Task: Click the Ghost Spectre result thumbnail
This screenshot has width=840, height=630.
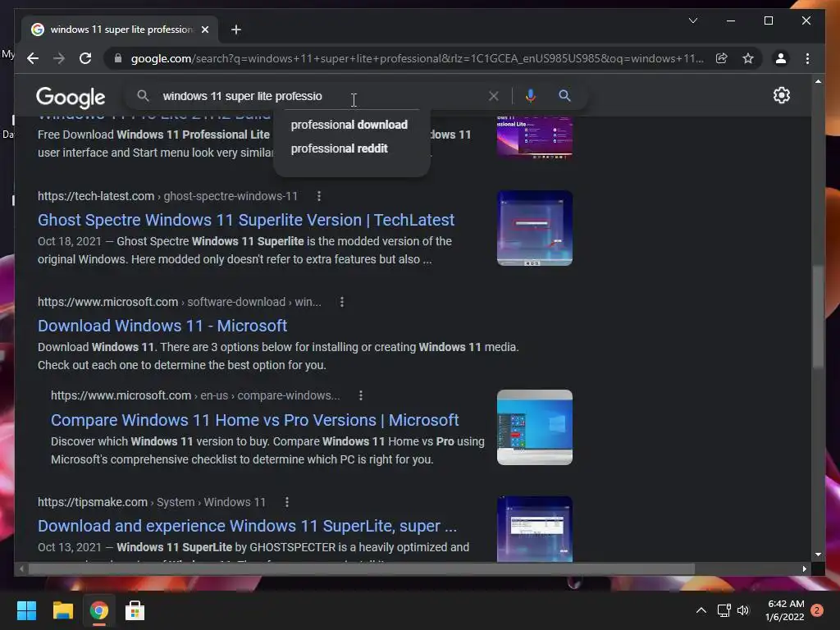Action: point(535,228)
